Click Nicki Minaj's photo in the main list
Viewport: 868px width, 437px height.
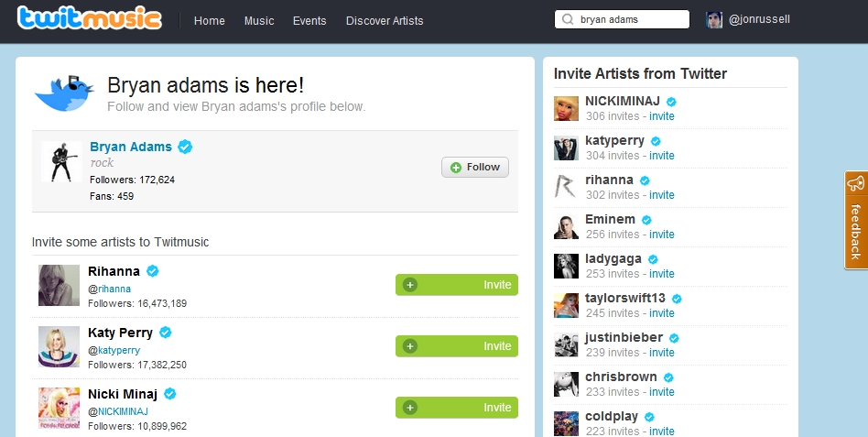59,409
